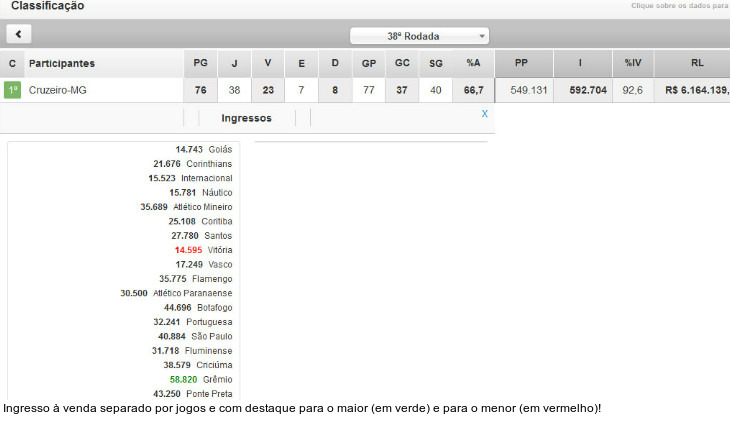
Task: Select the Vitória bar with 14.595
Action: pyautogui.click(x=203, y=250)
